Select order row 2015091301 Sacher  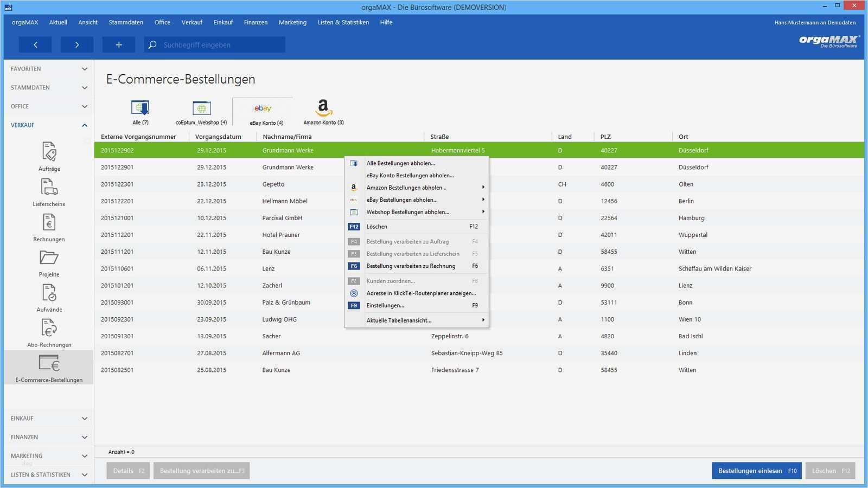(x=479, y=336)
